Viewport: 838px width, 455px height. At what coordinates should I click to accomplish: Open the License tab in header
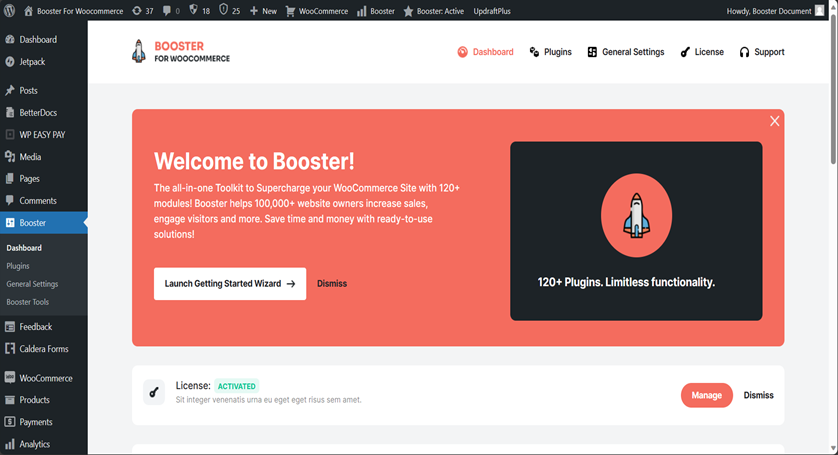702,52
